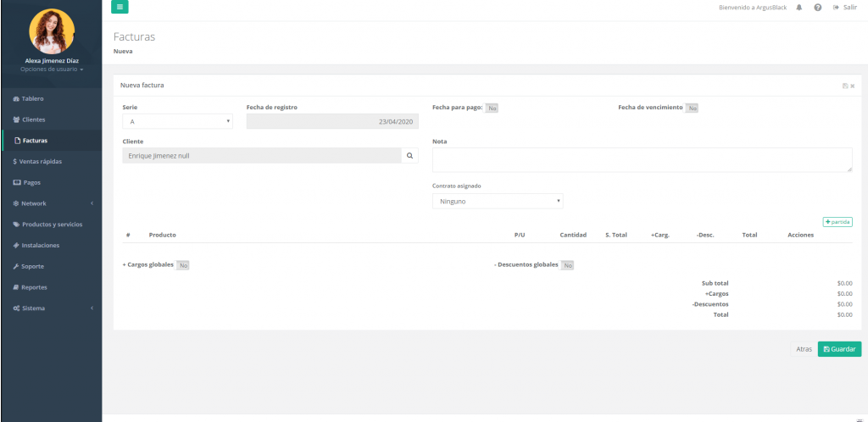Screen dimensions: 868x422
Task: Expand the Network sidebar submenu
Action: (x=51, y=203)
